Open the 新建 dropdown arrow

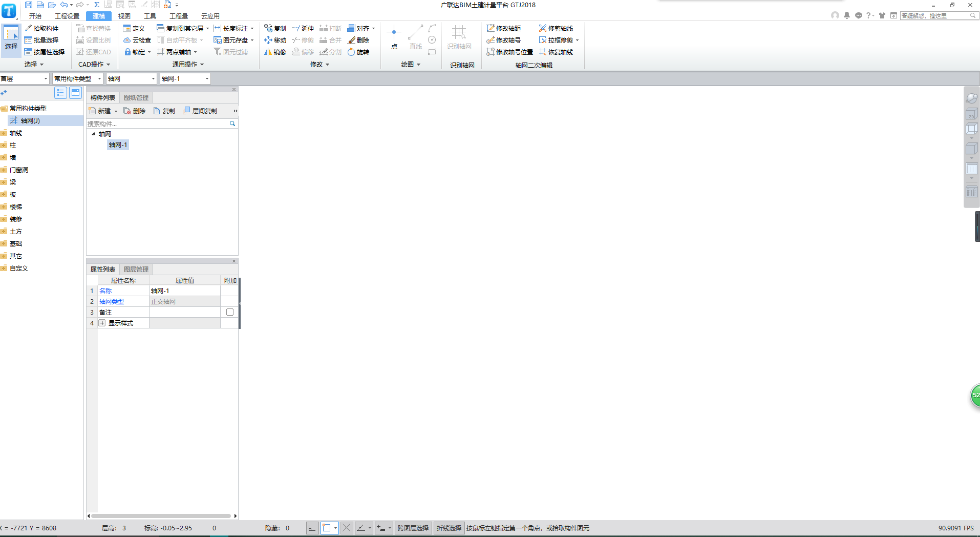[116, 111]
